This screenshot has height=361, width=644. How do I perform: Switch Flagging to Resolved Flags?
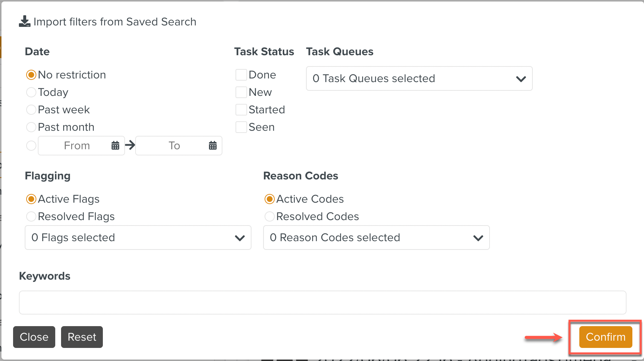click(x=31, y=216)
